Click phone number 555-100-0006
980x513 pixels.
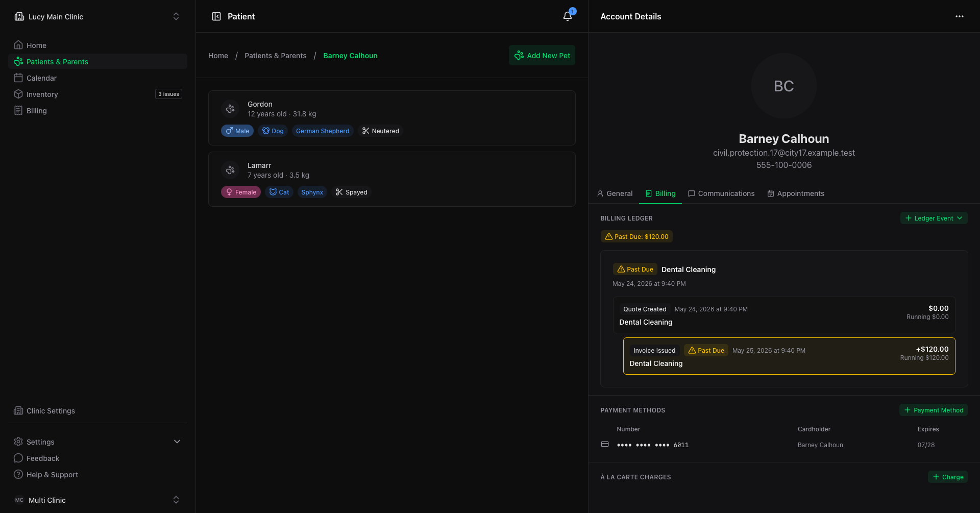(x=783, y=165)
